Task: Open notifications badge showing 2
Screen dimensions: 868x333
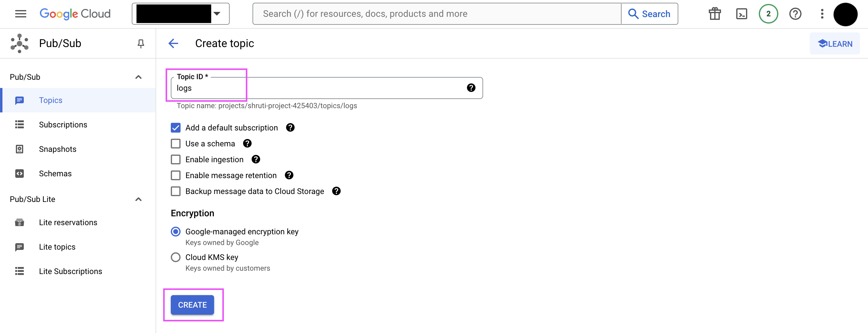Action: click(x=768, y=14)
